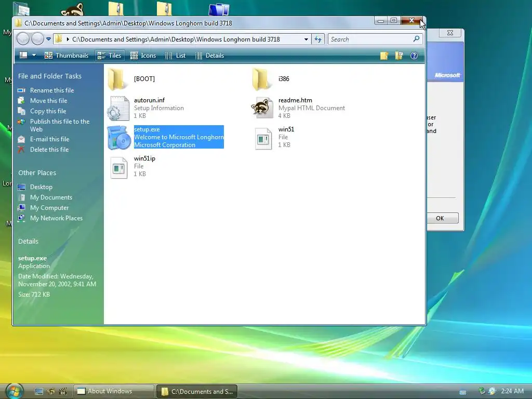Click the folder options icon beside new folder
The image size is (532, 399).
pyautogui.click(x=399, y=56)
